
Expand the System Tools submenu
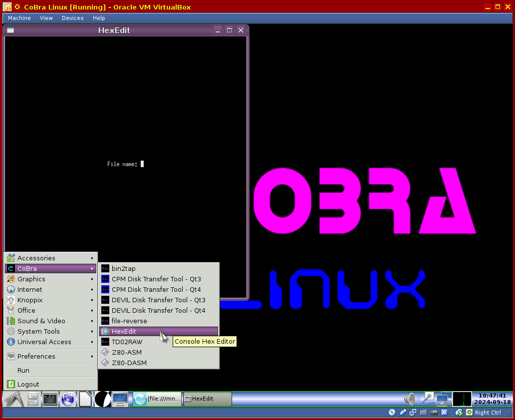point(50,331)
